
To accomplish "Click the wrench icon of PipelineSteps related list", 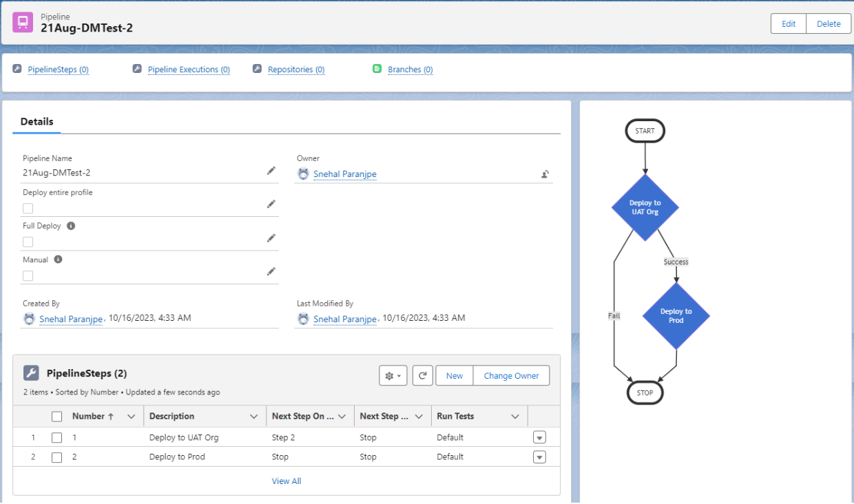I will (x=31, y=373).
